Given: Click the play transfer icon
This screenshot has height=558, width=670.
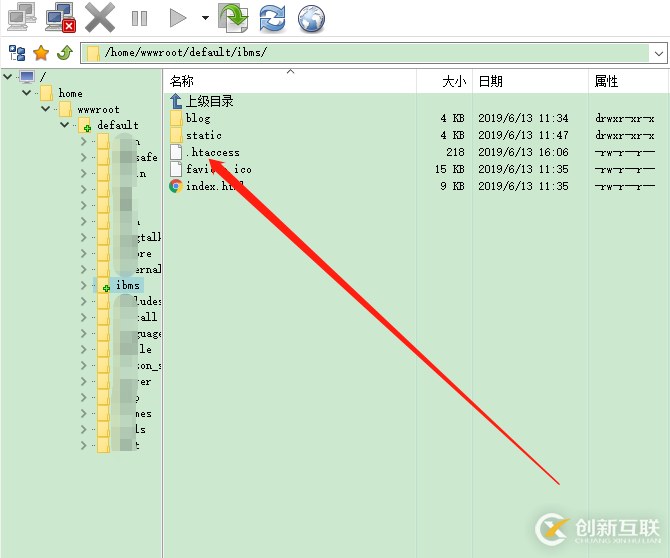Looking at the screenshot, I should pyautogui.click(x=178, y=18).
